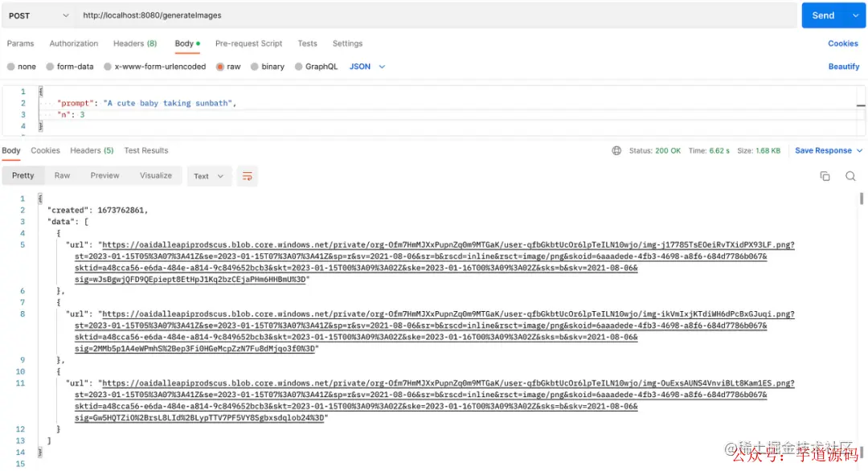The width and height of the screenshot is (868, 471).
Task: Open the request Settings tab
Action: 348,43
